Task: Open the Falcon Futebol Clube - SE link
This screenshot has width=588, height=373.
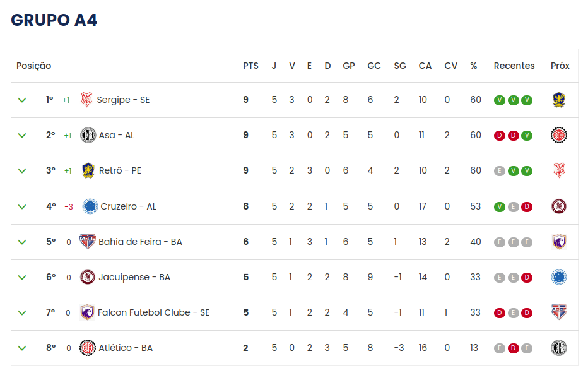Action: (154, 312)
